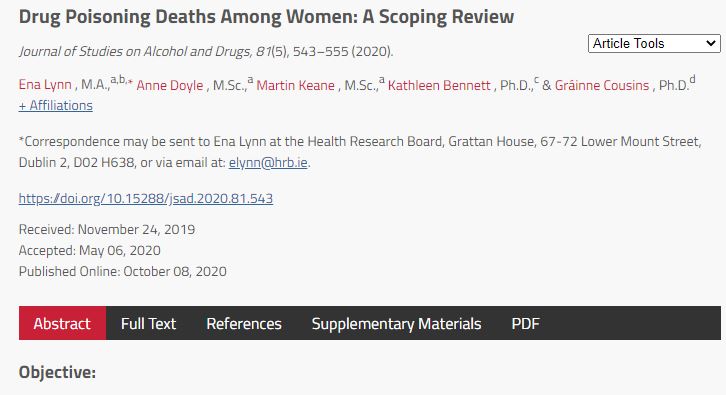
Task: Click the Objective heading
Action: tap(57, 372)
